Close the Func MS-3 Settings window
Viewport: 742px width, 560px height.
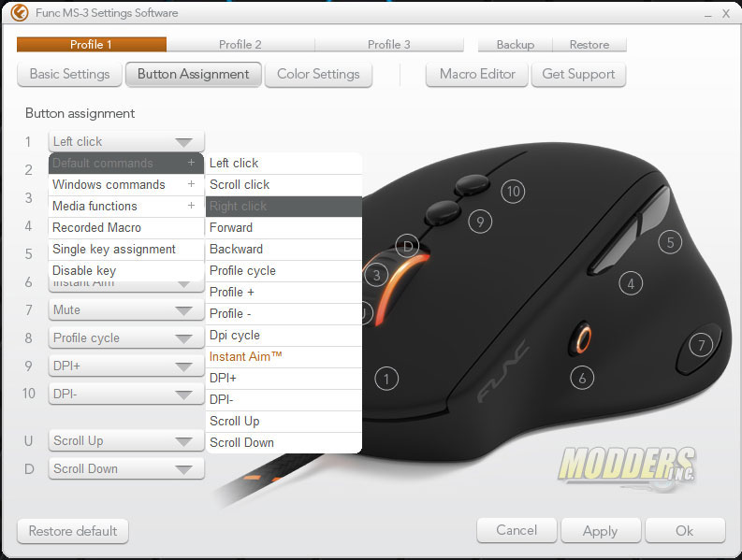(726, 14)
